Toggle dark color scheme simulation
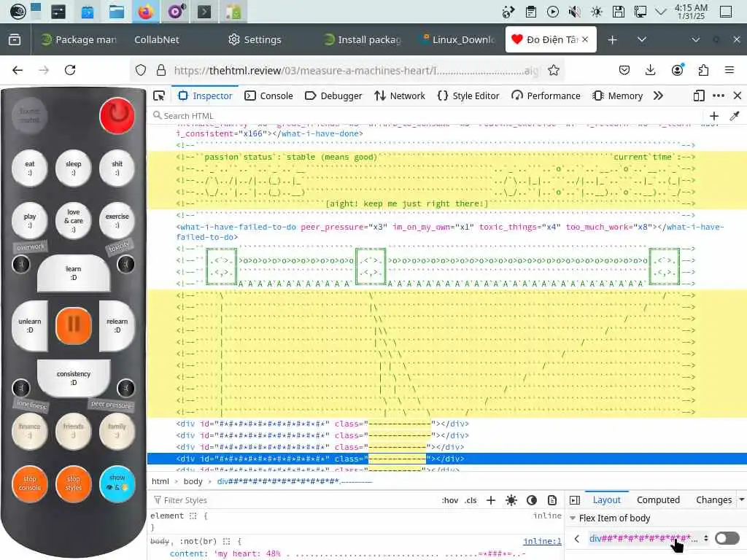747x560 pixels. (x=532, y=500)
